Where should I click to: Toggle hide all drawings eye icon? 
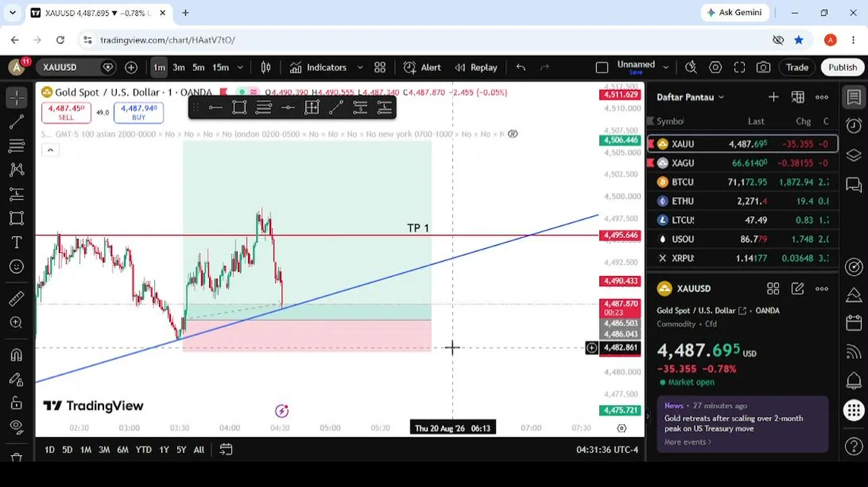point(17,427)
